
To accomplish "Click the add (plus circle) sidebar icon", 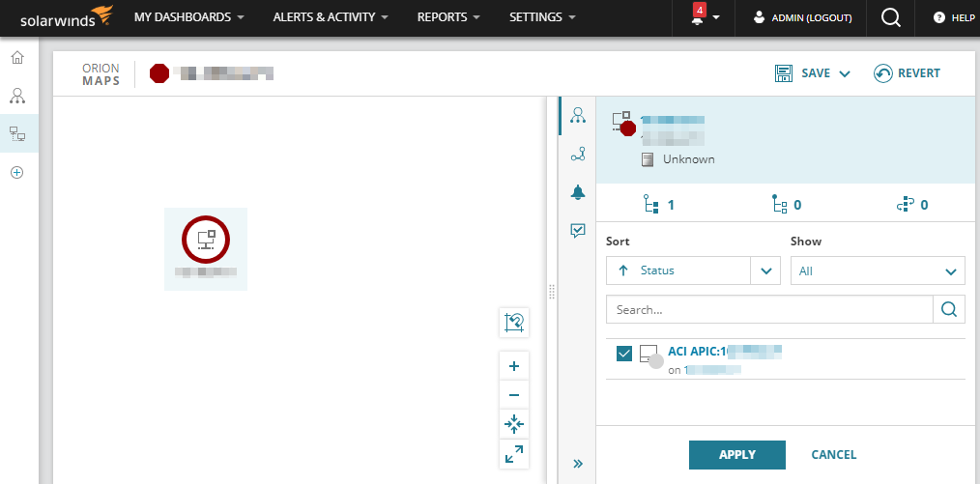I will point(17,173).
